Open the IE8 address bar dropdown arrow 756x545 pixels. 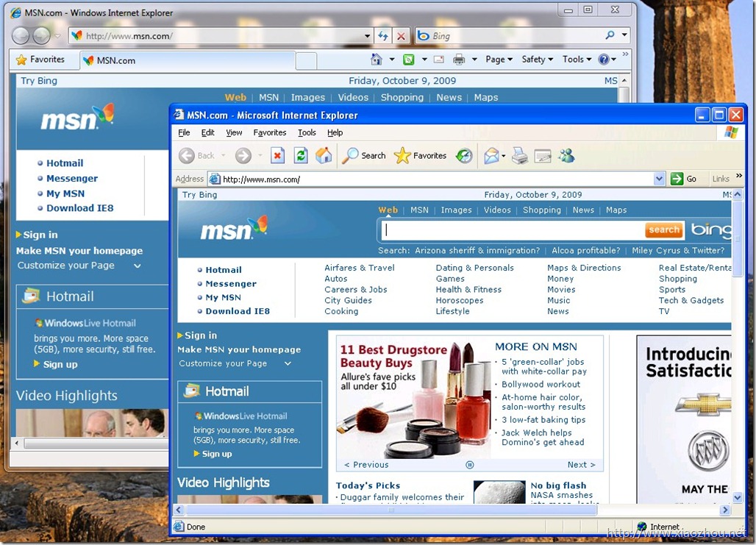(x=368, y=36)
